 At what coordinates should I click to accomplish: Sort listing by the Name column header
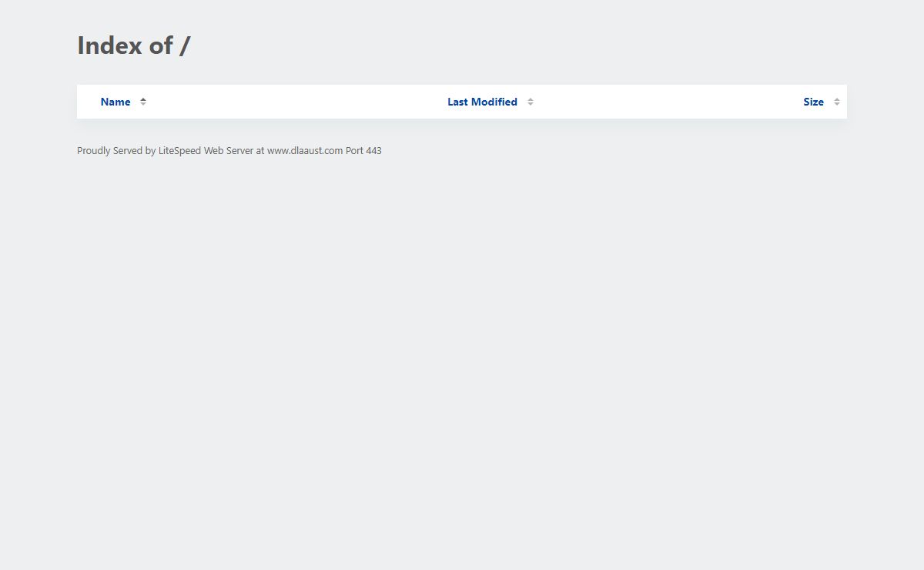[115, 102]
